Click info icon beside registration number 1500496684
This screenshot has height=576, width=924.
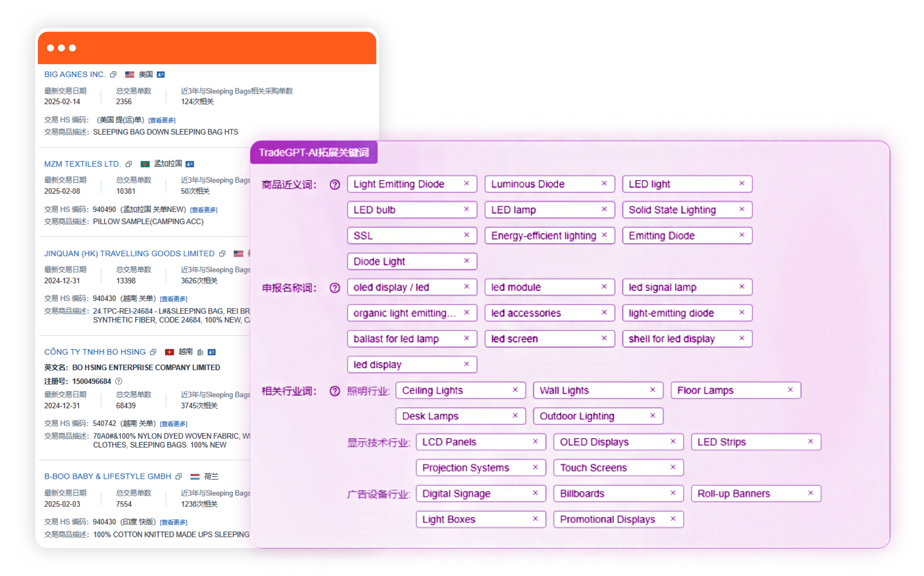pos(119,381)
